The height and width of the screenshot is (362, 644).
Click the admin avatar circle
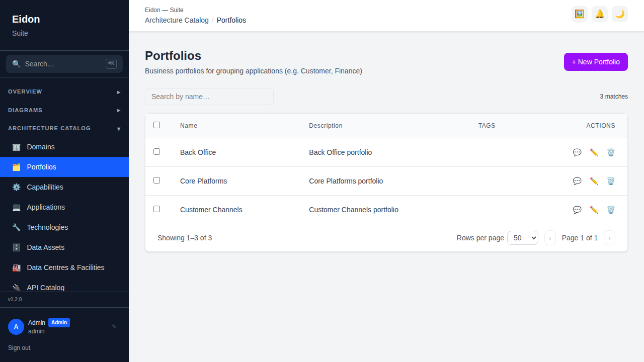(x=16, y=327)
